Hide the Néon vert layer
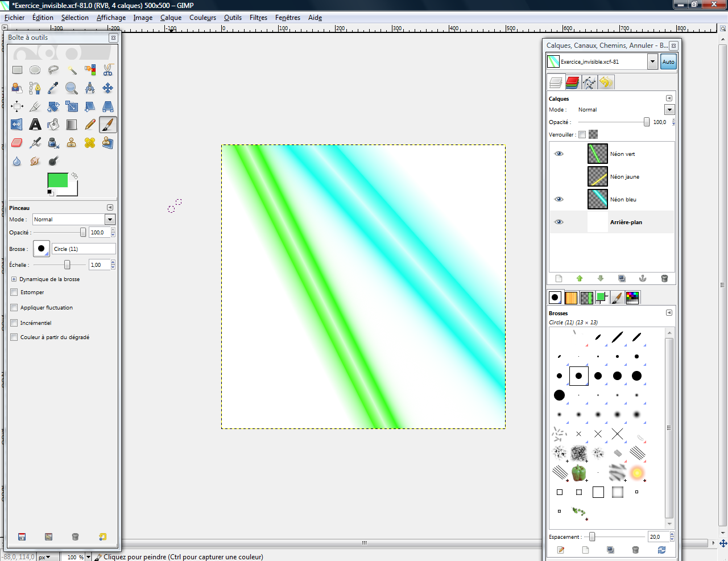The image size is (728, 561). pyautogui.click(x=559, y=154)
